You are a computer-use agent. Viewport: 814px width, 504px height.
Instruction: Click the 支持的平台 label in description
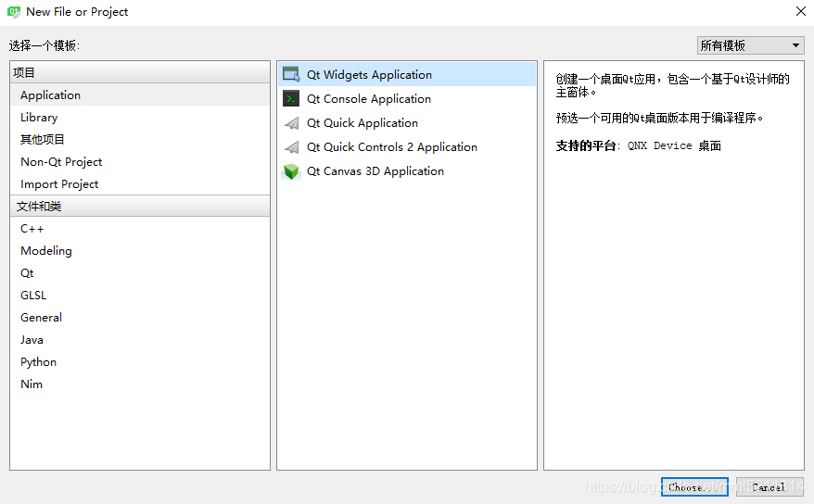(586, 145)
